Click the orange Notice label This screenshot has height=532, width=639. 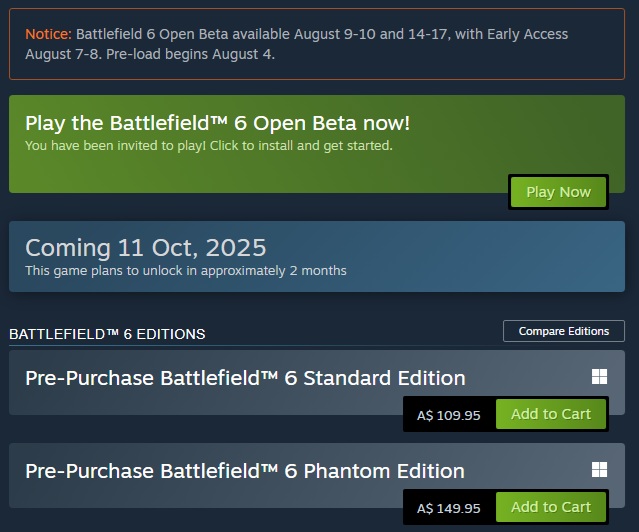(48, 34)
